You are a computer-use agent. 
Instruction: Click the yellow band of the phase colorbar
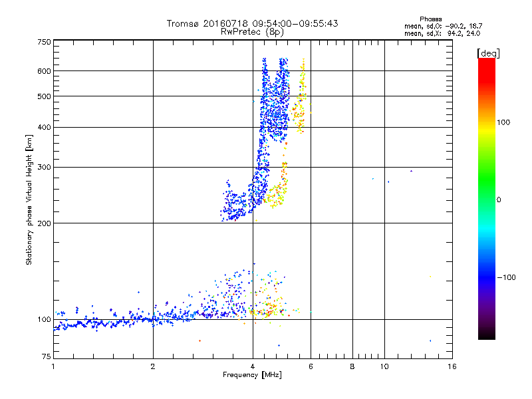tap(487, 130)
